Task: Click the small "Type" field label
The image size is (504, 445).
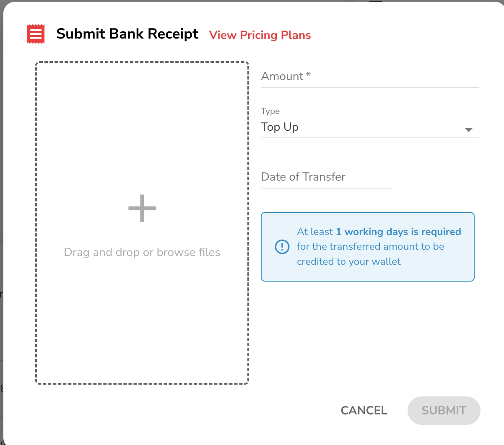Action: pyautogui.click(x=270, y=111)
